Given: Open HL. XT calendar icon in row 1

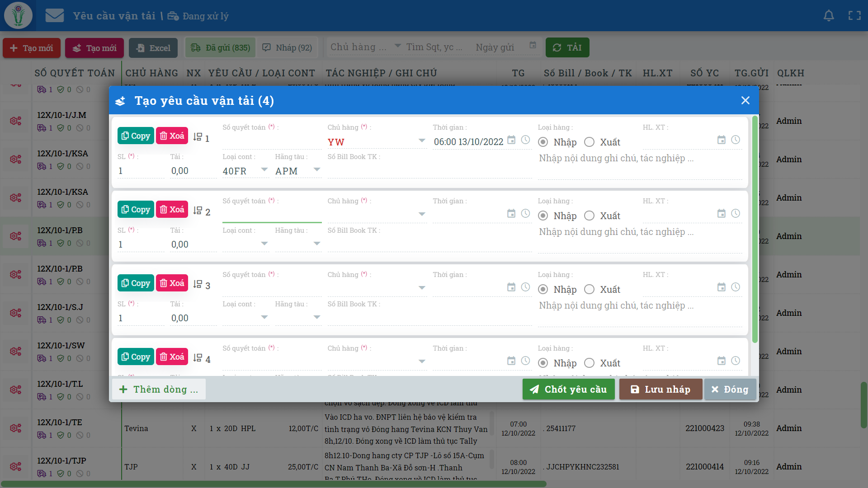Looking at the screenshot, I should point(722,140).
